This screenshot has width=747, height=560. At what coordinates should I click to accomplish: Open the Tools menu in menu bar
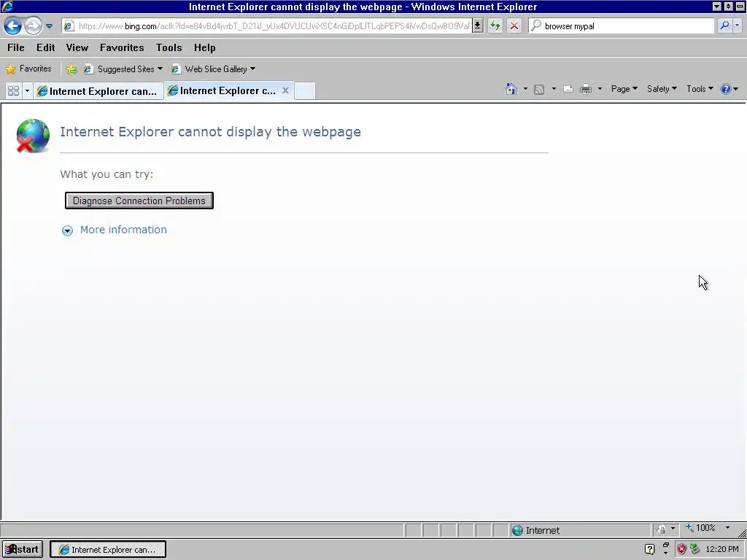click(x=169, y=47)
